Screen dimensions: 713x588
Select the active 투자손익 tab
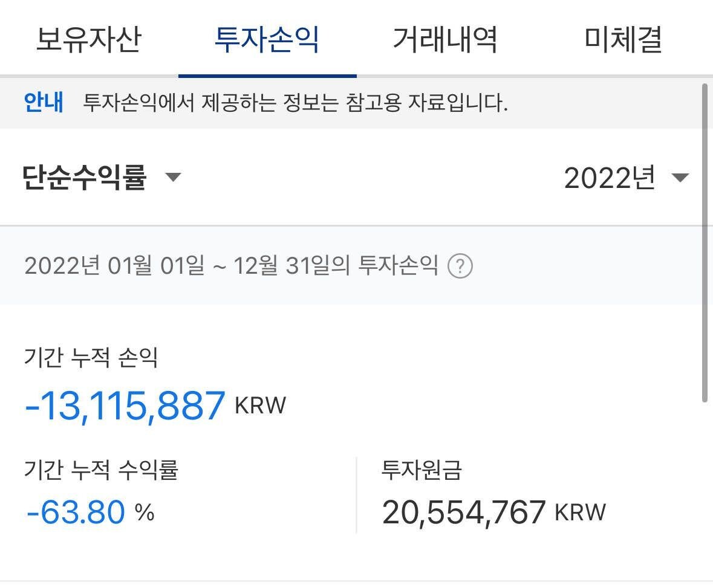pos(267,39)
